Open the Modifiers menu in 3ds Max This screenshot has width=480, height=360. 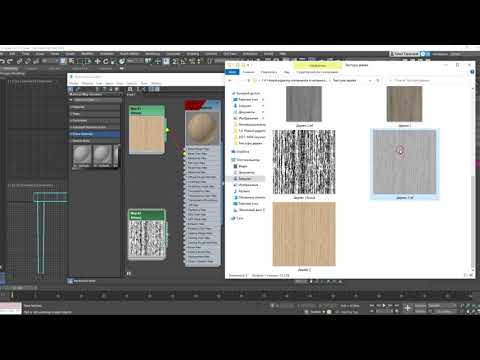coord(87,54)
